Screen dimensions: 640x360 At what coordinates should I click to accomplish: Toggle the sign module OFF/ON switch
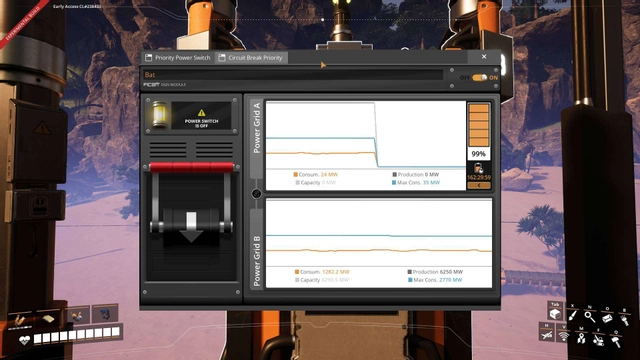[480, 78]
